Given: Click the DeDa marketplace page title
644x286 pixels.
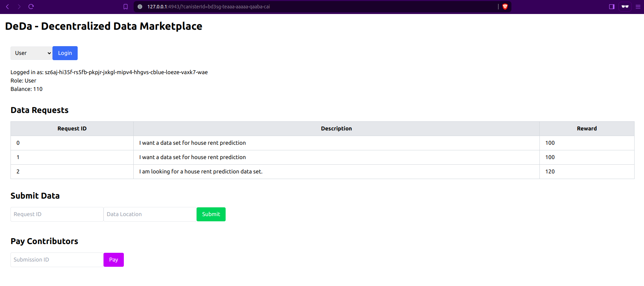Looking at the screenshot, I should click(x=104, y=26).
